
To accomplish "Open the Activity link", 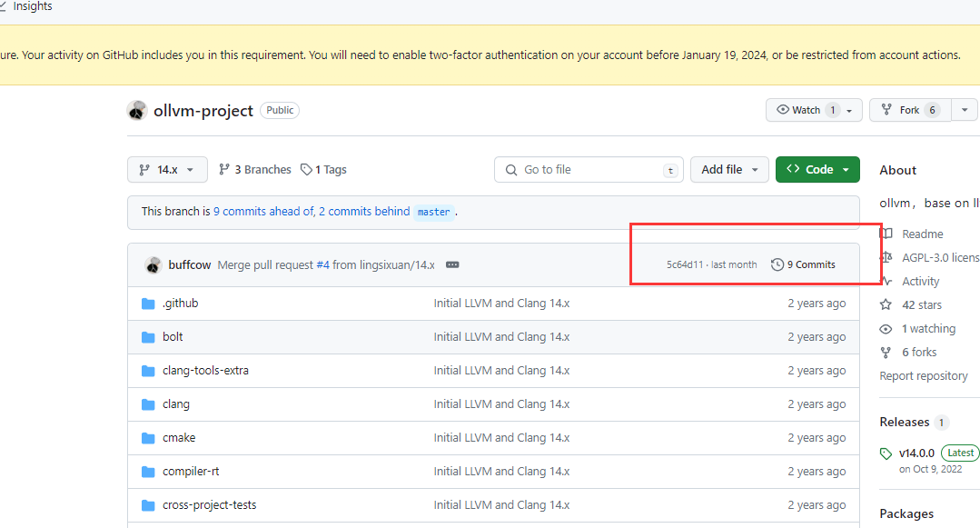I will pyautogui.click(x=921, y=282).
